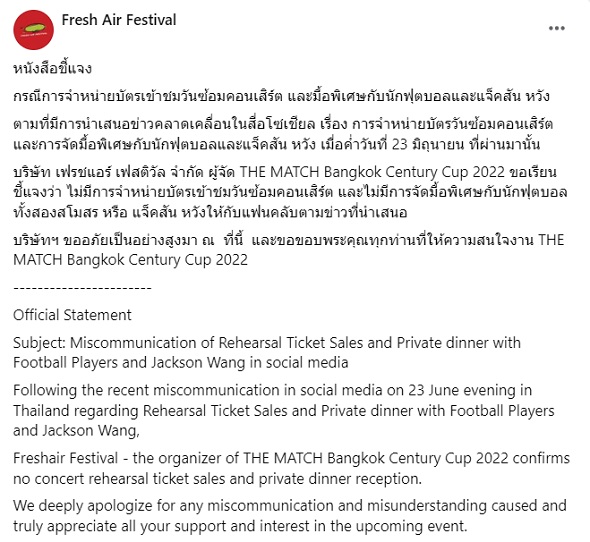
Task: Visit the Fresh Air Festival page name link
Action: 119,20
